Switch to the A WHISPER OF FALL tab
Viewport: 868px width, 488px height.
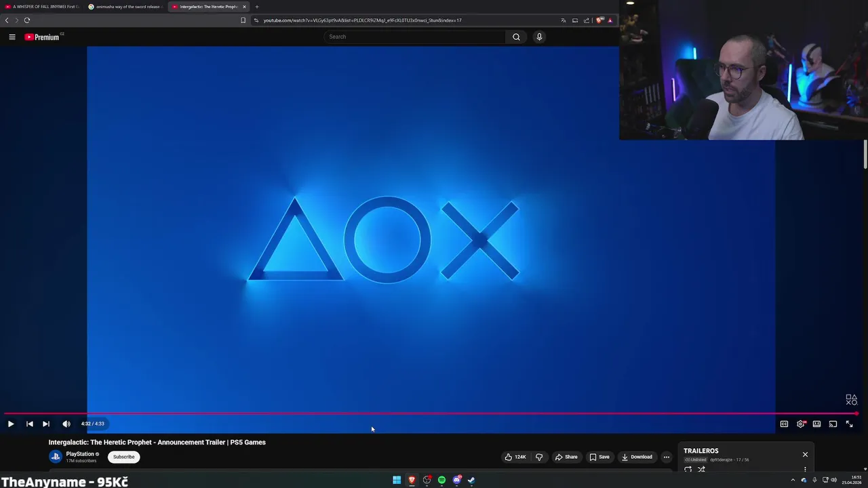click(42, 7)
